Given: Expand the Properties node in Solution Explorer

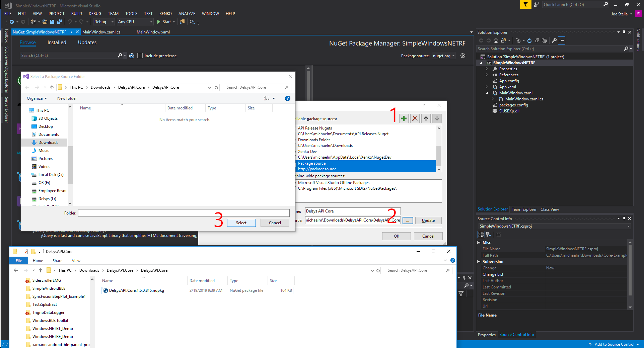Looking at the screenshot, I should click(487, 69).
